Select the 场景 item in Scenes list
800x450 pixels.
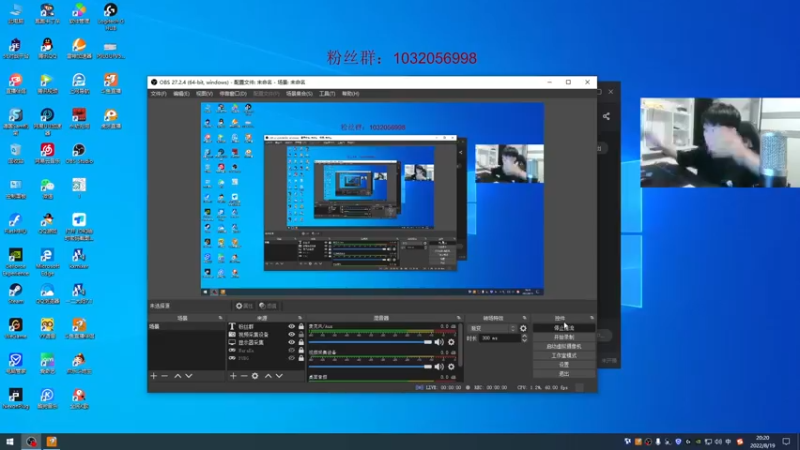click(186, 327)
